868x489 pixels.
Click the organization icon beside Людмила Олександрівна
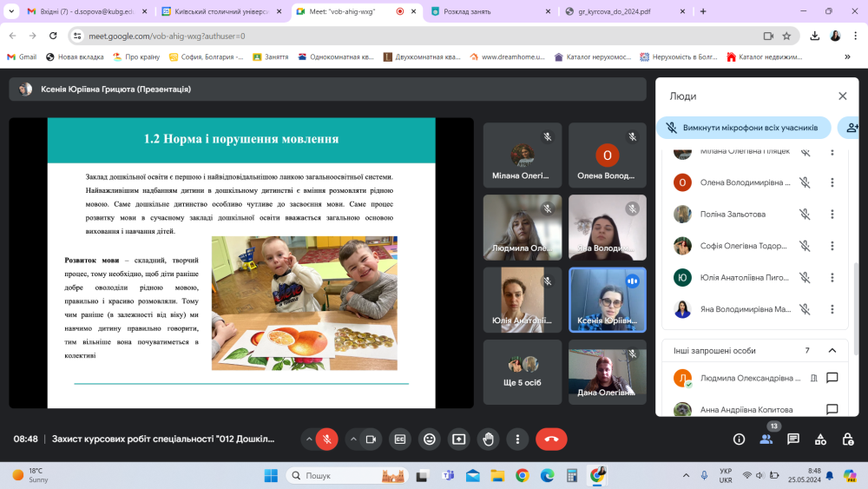[x=814, y=378]
